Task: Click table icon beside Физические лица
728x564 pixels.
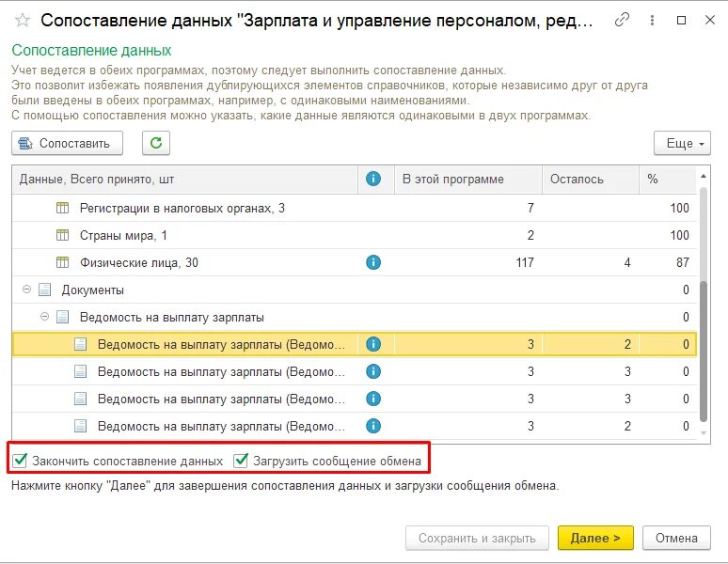Action: pos(62,262)
